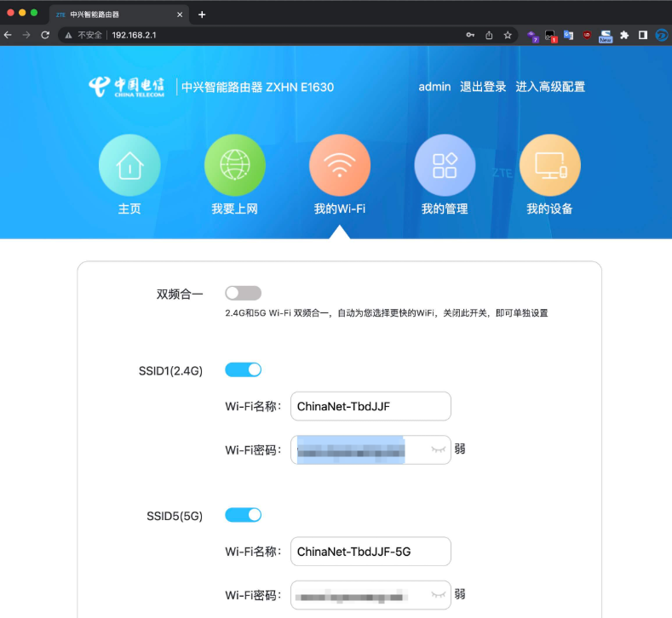
Task: Select the 我的Wi-Fi icon
Action: 340,165
